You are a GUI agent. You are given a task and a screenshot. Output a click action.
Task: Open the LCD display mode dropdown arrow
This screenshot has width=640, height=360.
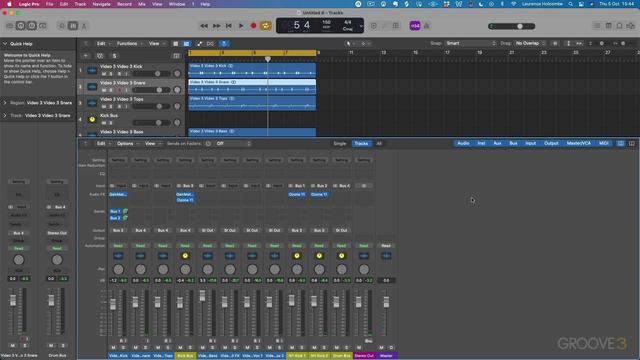(361, 26)
